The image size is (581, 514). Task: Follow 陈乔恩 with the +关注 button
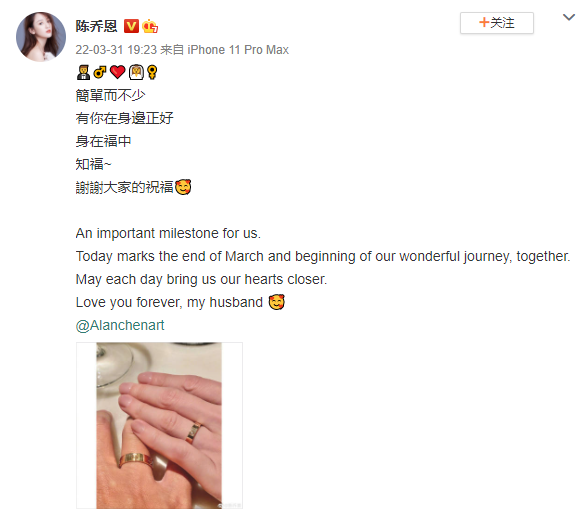[497, 23]
